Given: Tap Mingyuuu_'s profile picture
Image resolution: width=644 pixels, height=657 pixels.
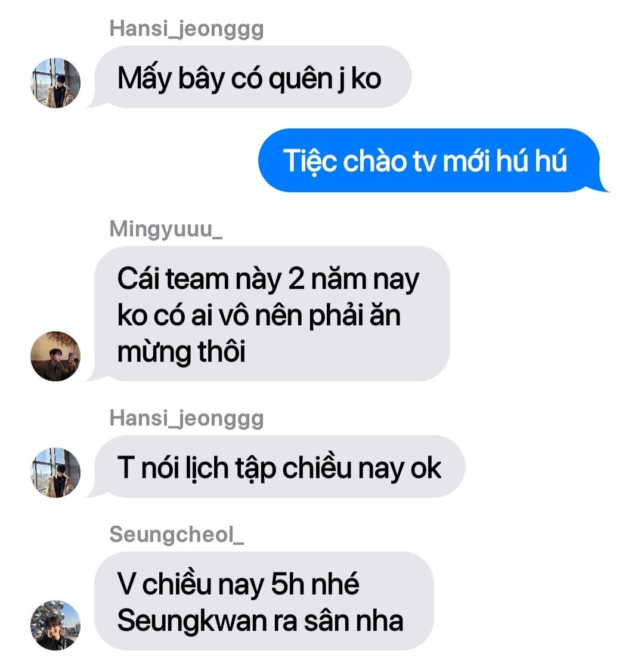Looking at the screenshot, I should pyautogui.click(x=55, y=356).
